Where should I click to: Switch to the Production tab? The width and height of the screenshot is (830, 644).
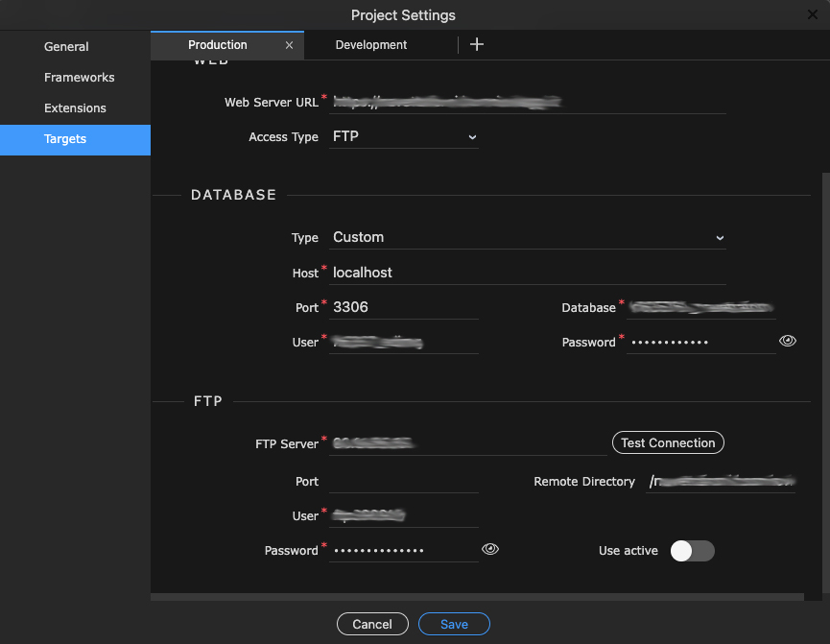pos(227,45)
